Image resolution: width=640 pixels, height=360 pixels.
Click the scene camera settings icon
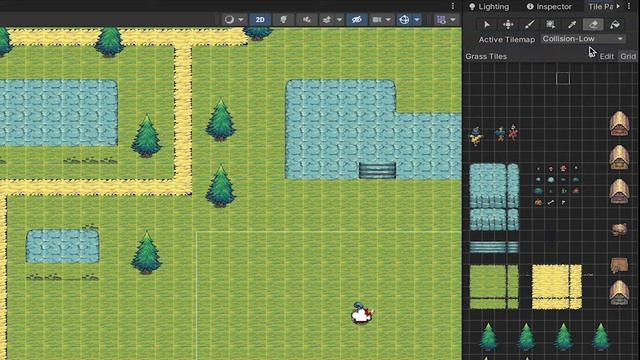click(x=377, y=20)
